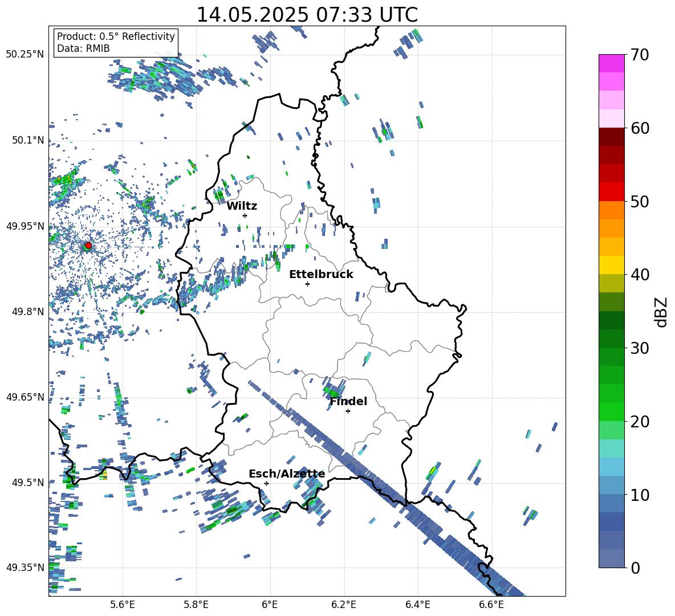Image resolution: width=675 pixels, height=616 pixels.
Task: Click the 50.1°N latitude label
Action: point(27,140)
